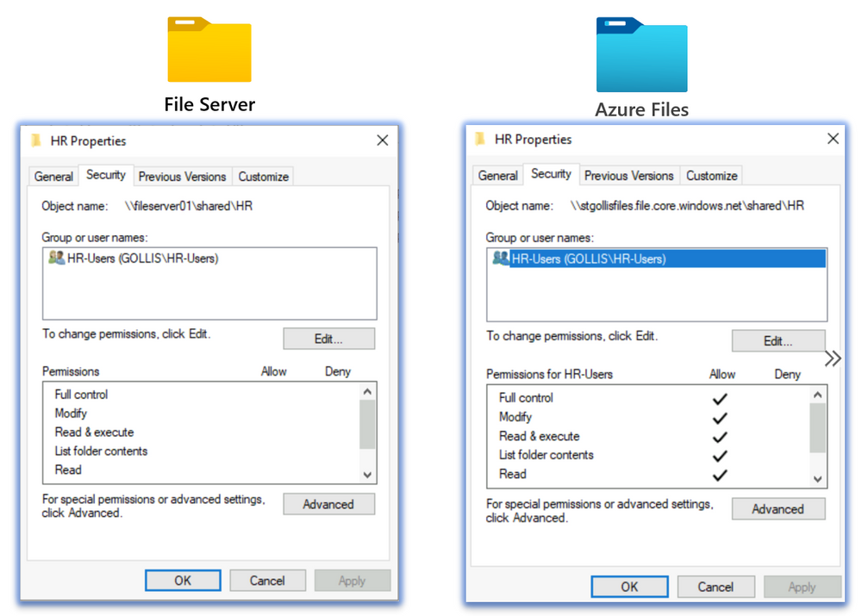The image size is (862, 616).
Task: Open the General tab in Azure Files dialog
Action: [x=497, y=174]
